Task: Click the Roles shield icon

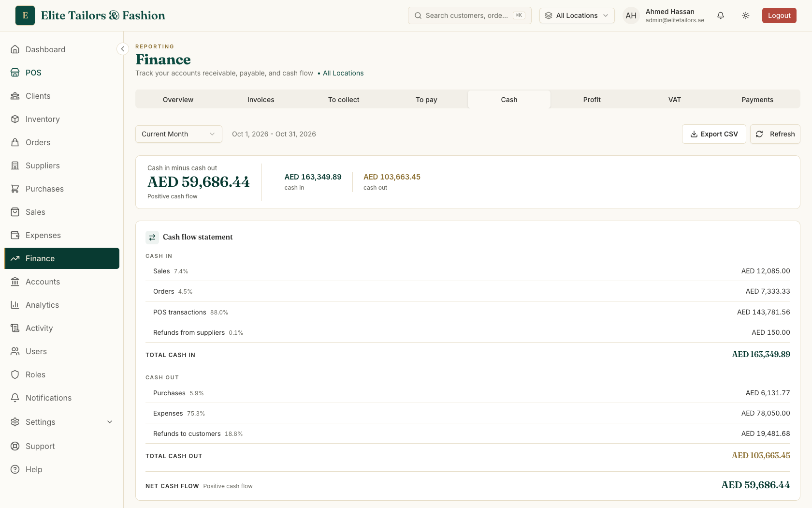Action: point(15,374)
